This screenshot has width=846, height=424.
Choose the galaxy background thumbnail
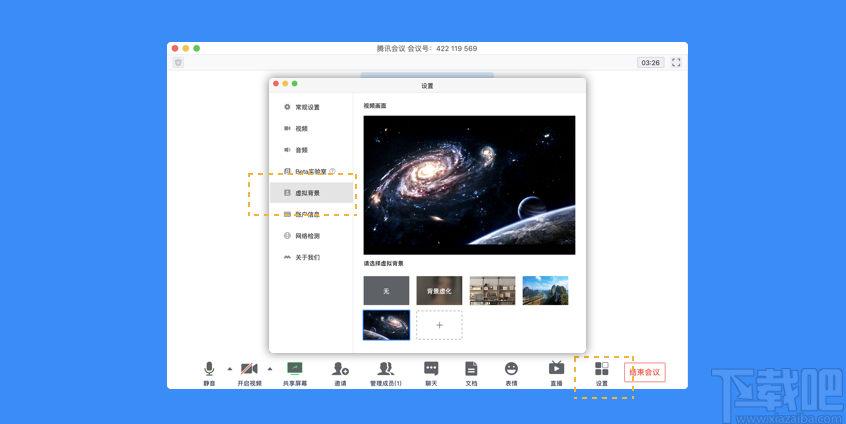pos(386,325)
